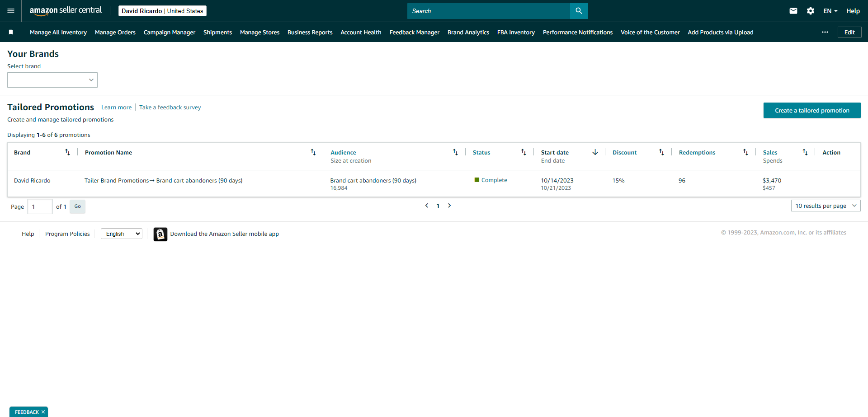
Task: Click the Status column header
Action: coord(481,152)
